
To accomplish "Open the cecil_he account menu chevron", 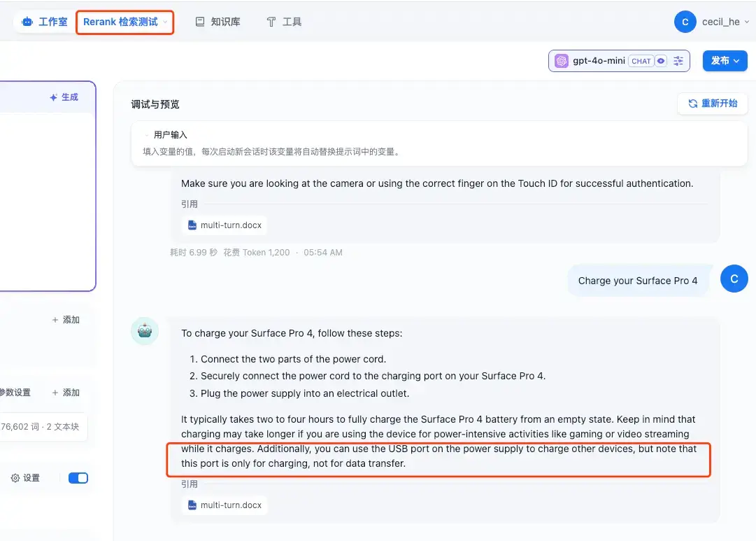I will tap(746, 22).
